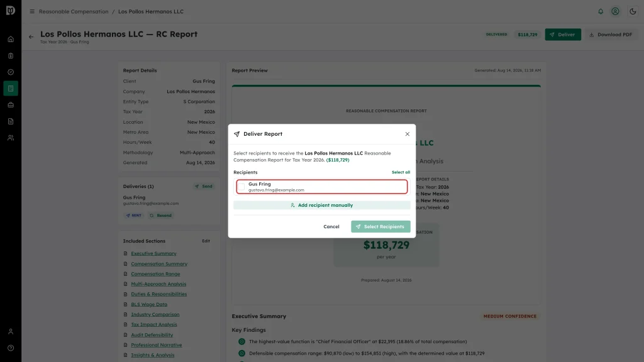Open the notifications bell
The height and width of the screenshot is (362, 644).
pos(601,11)
